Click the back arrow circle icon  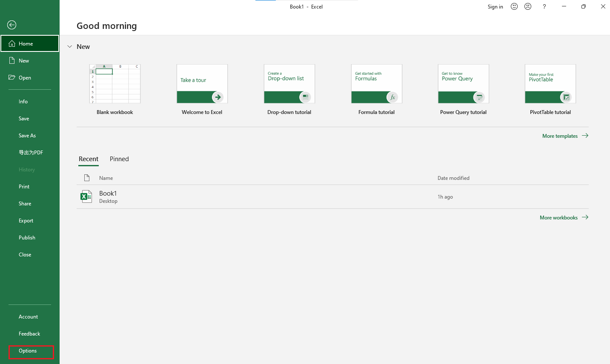coord(12,25)
